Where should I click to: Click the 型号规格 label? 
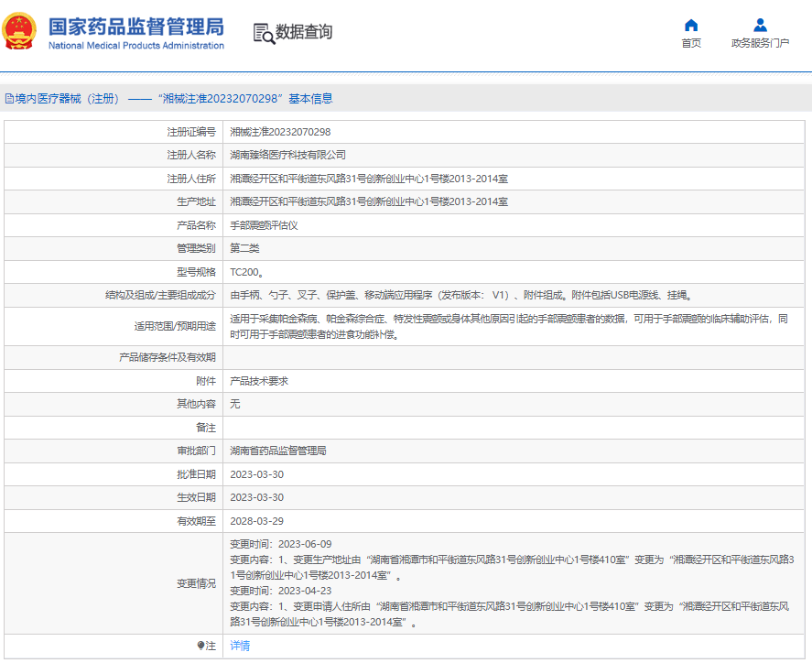[196, 272]
